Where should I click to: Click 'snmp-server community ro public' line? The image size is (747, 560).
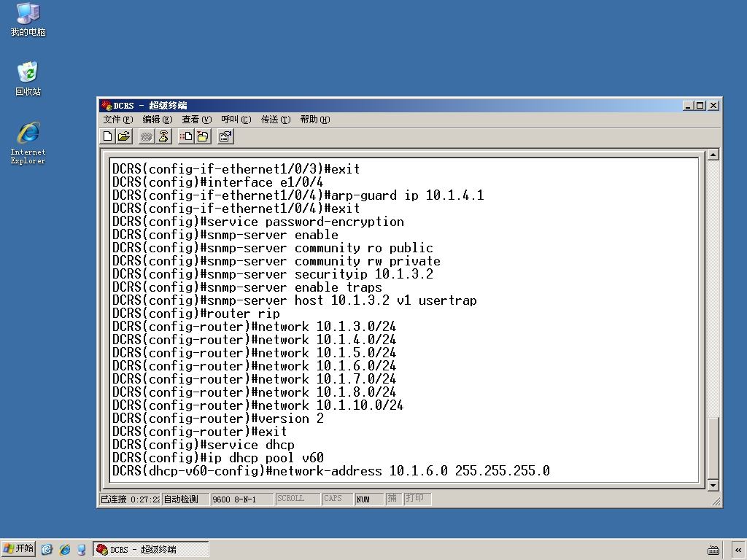[273, 248]
